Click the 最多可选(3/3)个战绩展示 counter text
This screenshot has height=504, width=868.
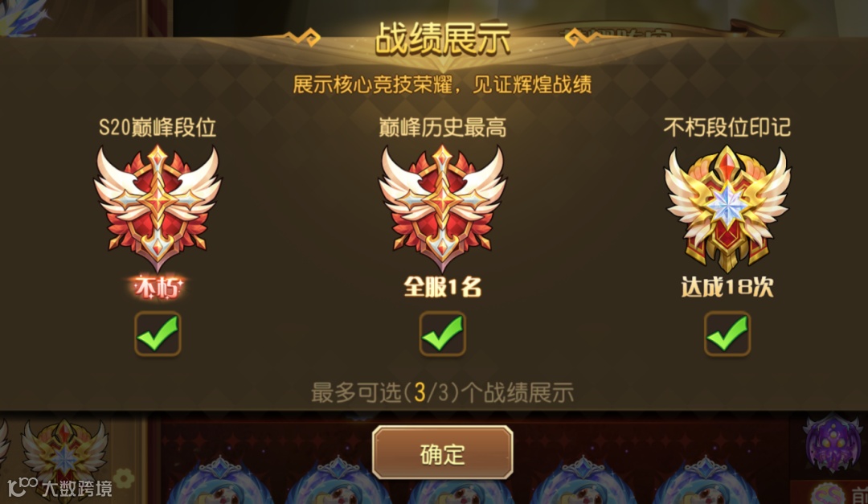click(x=442, y=392)
